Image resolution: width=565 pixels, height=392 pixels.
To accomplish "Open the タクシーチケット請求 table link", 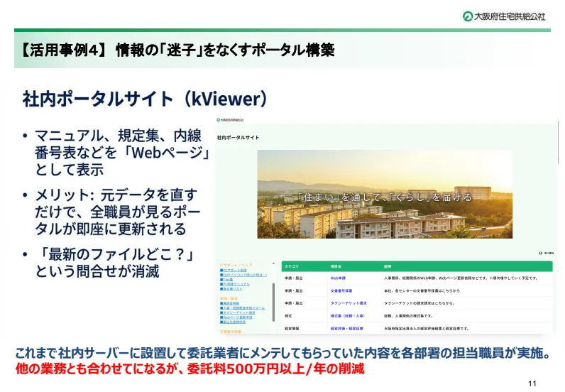I will pos(348,303).
